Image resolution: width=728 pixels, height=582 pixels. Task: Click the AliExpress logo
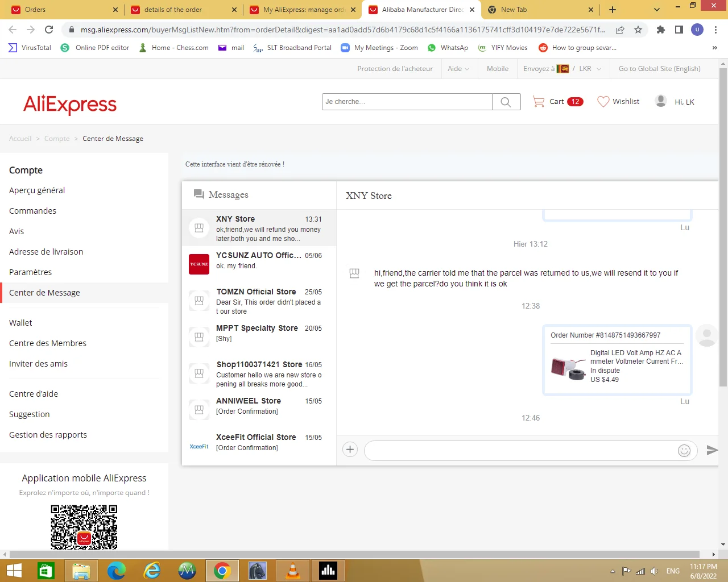pos(70,104)
